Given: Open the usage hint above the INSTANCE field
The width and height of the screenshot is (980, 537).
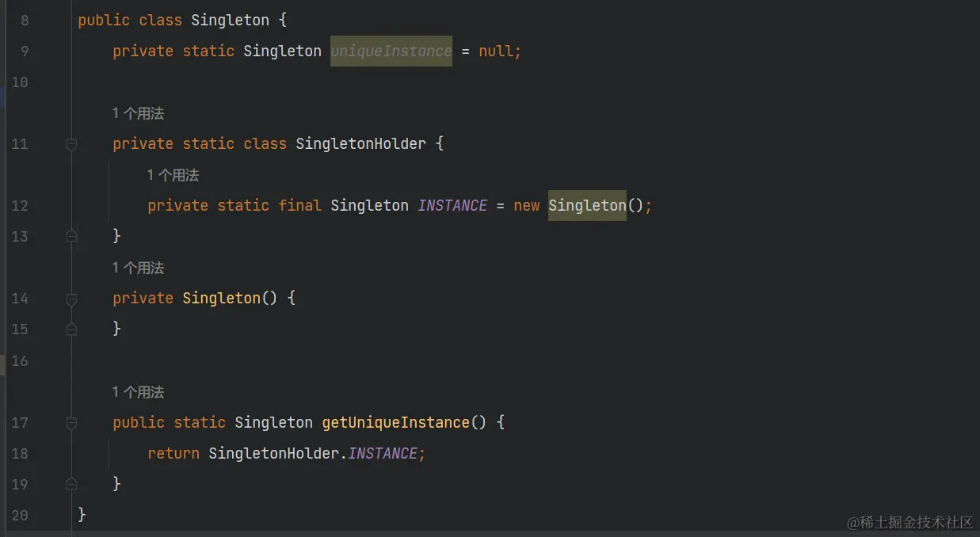Looking at the screenshot, I should (173, 175).
